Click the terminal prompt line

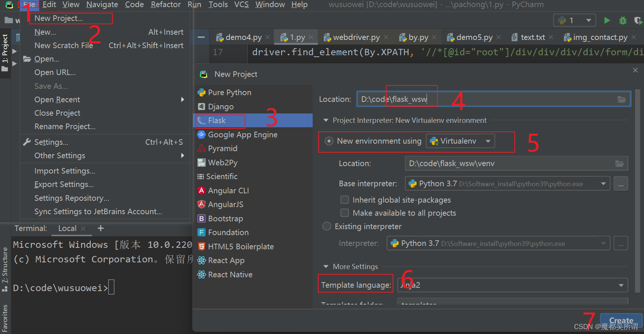(64, 288)
